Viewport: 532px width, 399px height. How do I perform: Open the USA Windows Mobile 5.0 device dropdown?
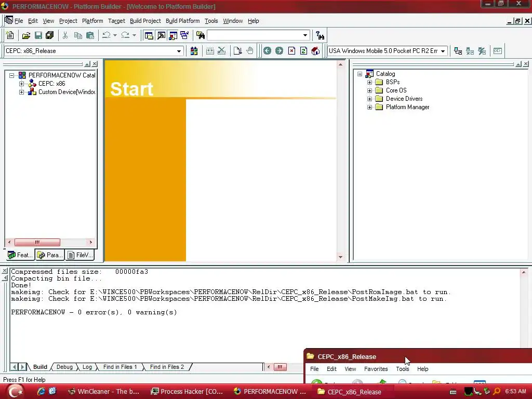click(x=443, y=51)
